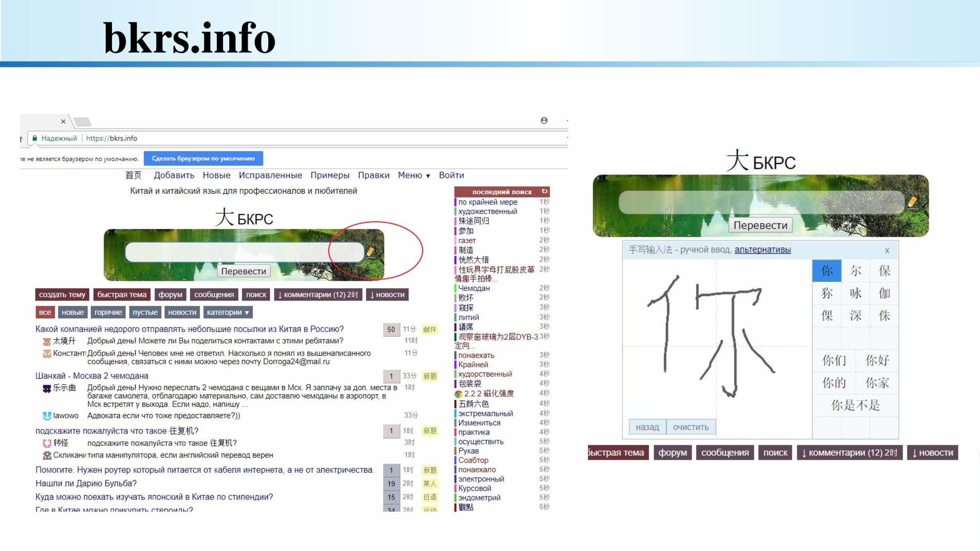This screenshot has width=980, height=551.
Task: Click the очистить clear button
Action: [x=690, y=427]
